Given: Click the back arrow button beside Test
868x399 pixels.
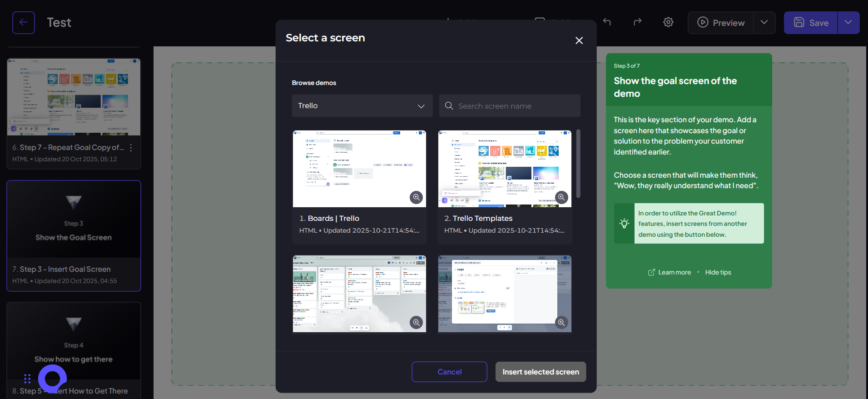Looking at the screenshot, I should point(24,23).
